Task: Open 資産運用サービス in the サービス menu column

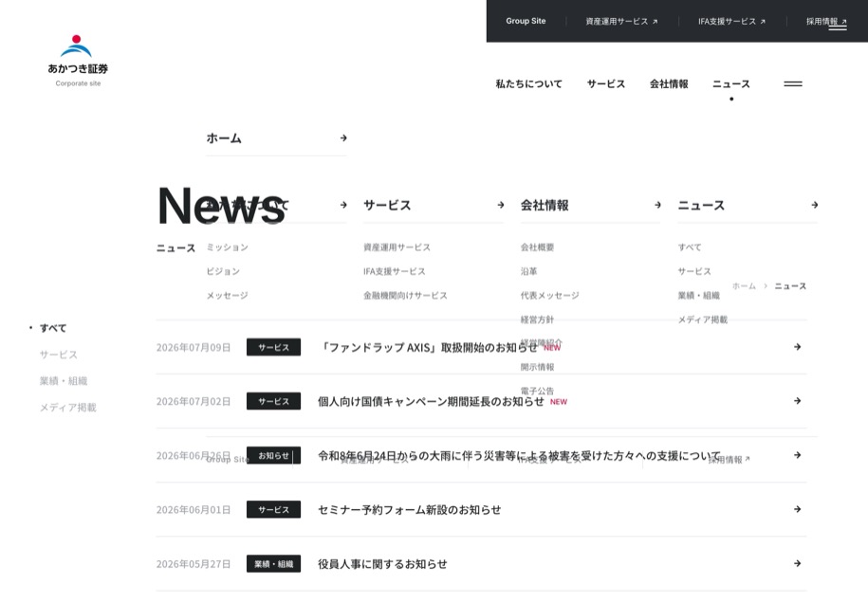Action: pos(397,247)
